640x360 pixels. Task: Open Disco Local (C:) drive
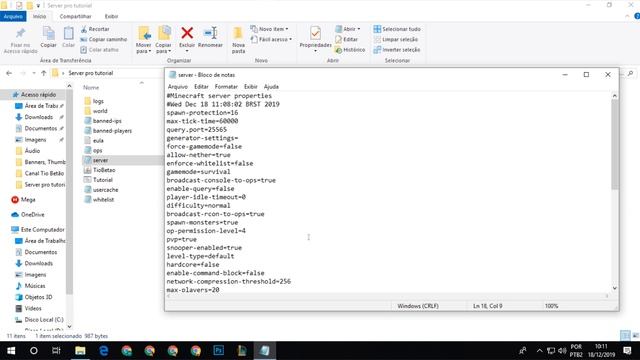40,320
